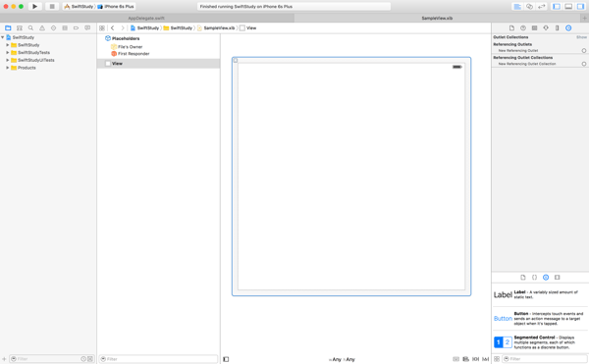
Task: Expand the SwiftStudy folder
Action: [8, 45]
